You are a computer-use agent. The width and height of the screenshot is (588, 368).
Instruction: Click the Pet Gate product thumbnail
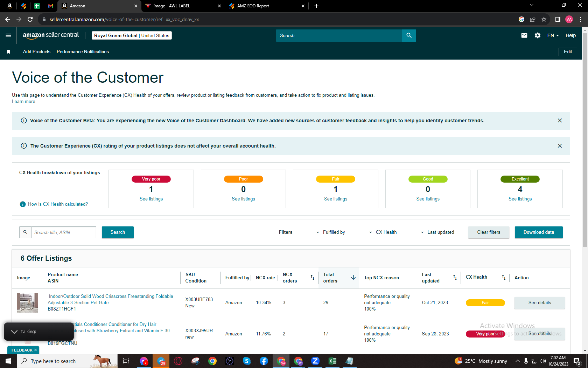[28, 303]
